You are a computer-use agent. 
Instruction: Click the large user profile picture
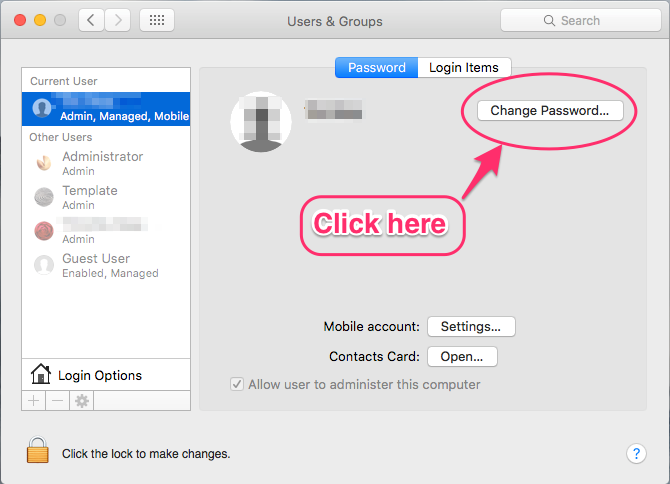(x=261, y=122)
